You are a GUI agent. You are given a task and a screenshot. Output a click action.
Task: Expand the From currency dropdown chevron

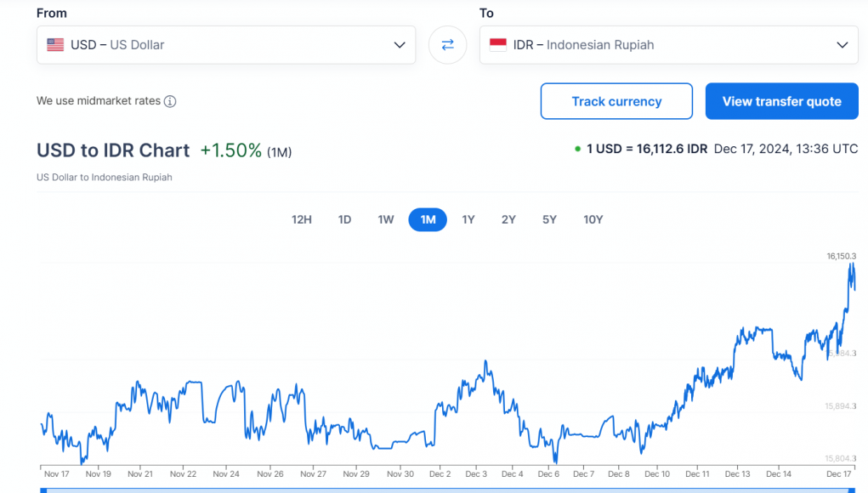pos(400,45)
